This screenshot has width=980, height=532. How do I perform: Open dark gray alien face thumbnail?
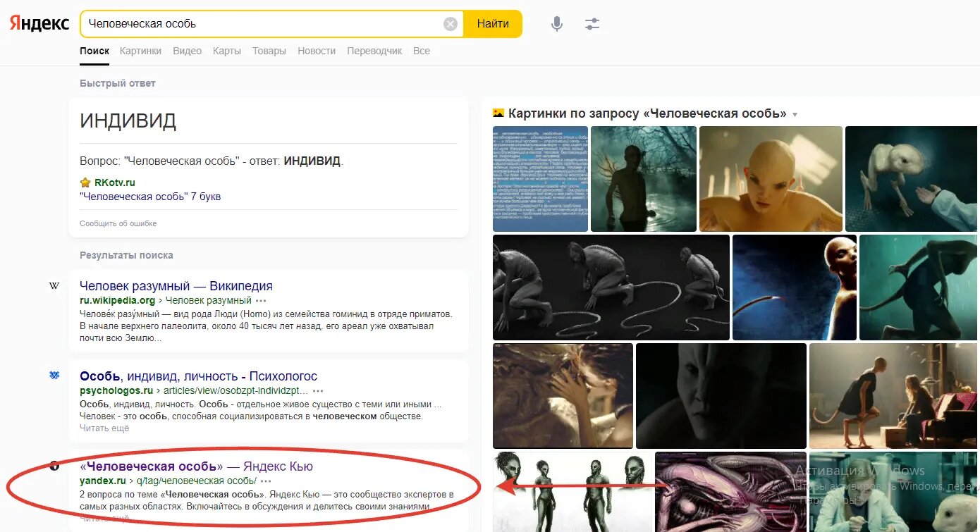721,396
